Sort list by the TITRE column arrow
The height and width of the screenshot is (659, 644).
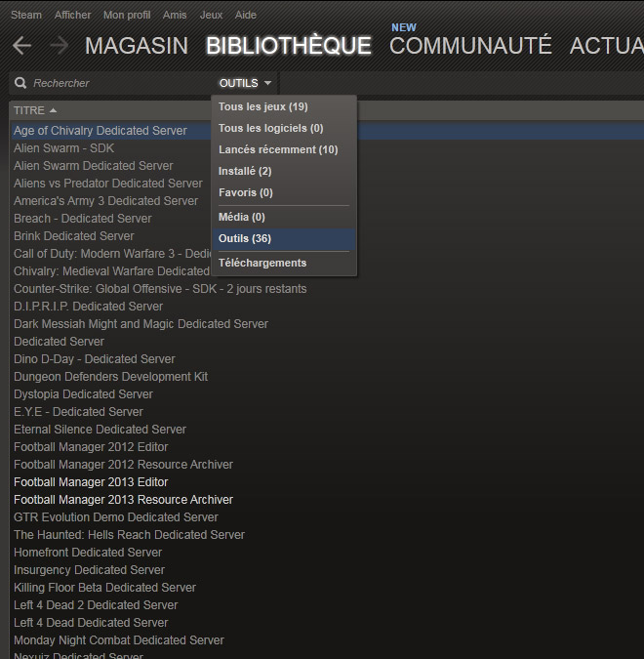(53, 110)
